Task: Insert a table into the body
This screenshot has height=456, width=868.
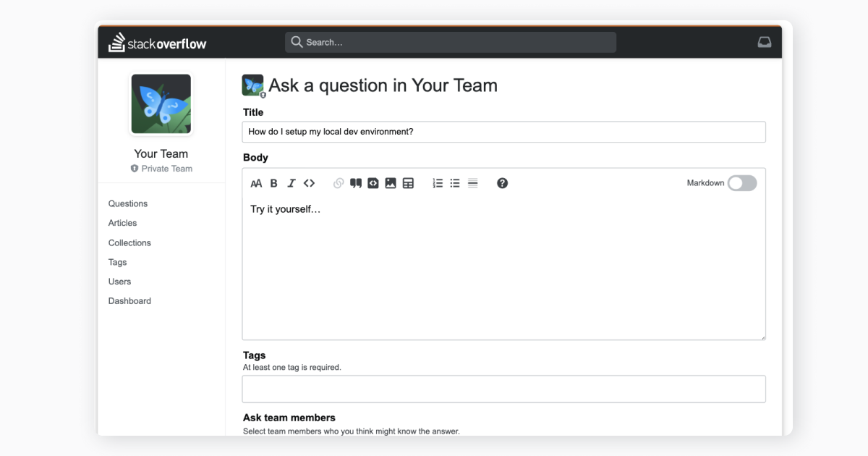Action: pyautogui.click(x=408, y=183)
